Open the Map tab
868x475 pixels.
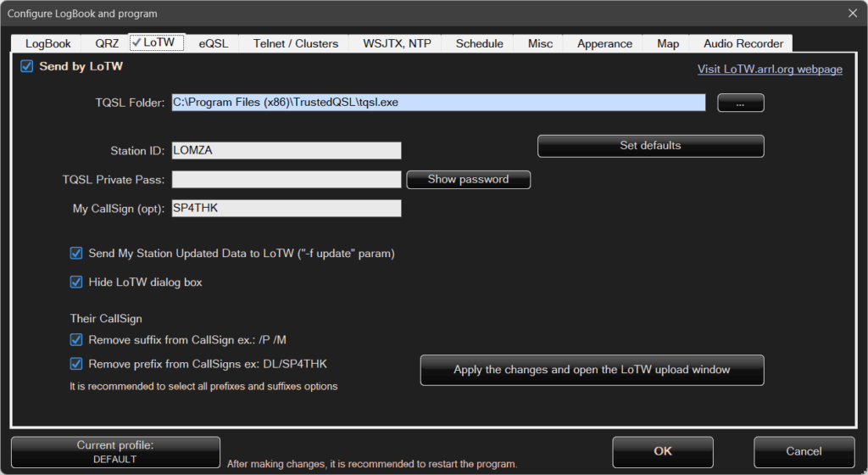pos(667,43)
